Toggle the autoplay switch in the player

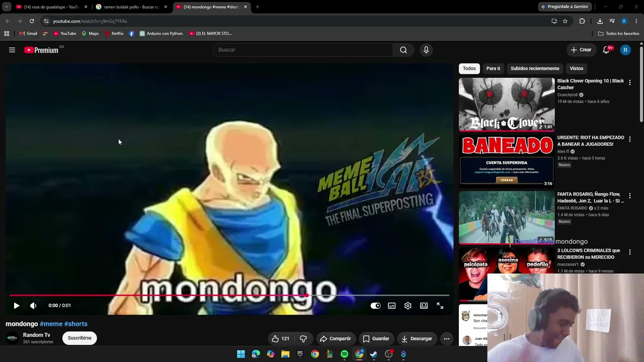376,306
